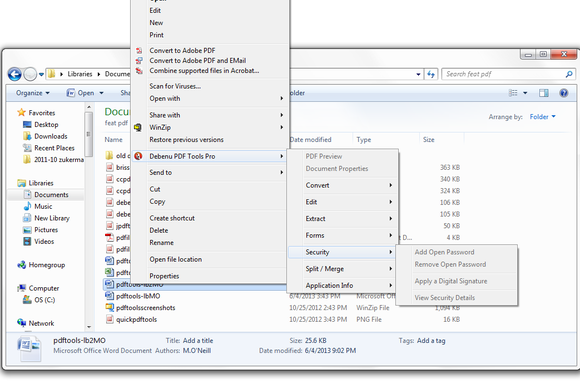Screen dimensions: 580x388
Task: Click the WinZip icon in context menu
Action: (x=138, y=128)
